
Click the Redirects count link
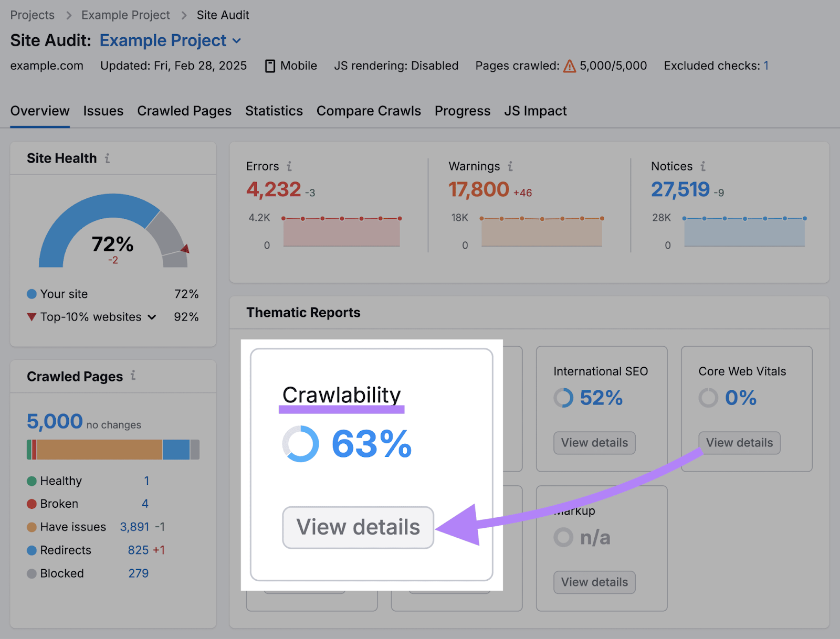pyautogui.click(x=138, y=550)
